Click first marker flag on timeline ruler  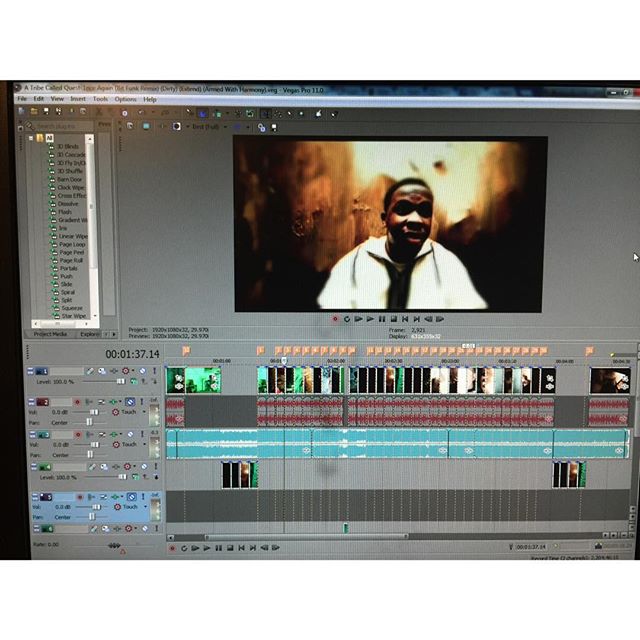click(186, 350)
